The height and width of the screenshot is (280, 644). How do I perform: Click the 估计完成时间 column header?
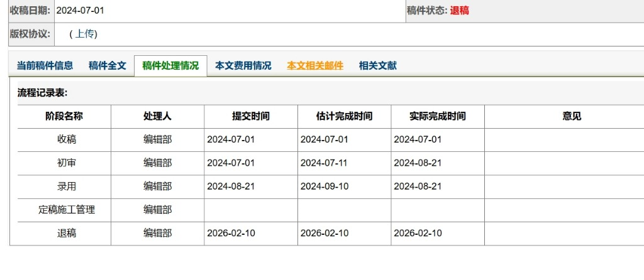click(344, 116)
